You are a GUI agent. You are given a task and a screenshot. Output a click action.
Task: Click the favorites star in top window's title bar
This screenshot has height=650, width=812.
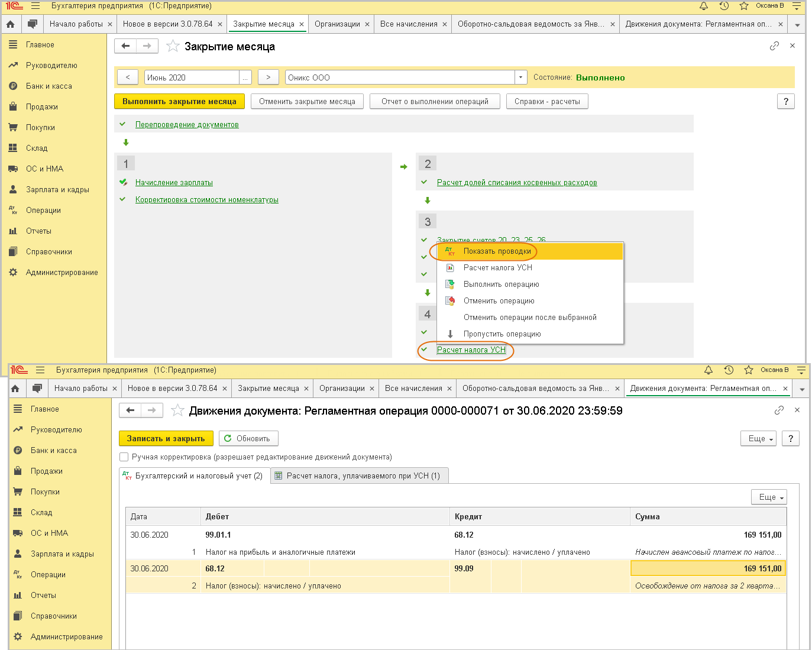pyautogui.click(x=744, y=6)
